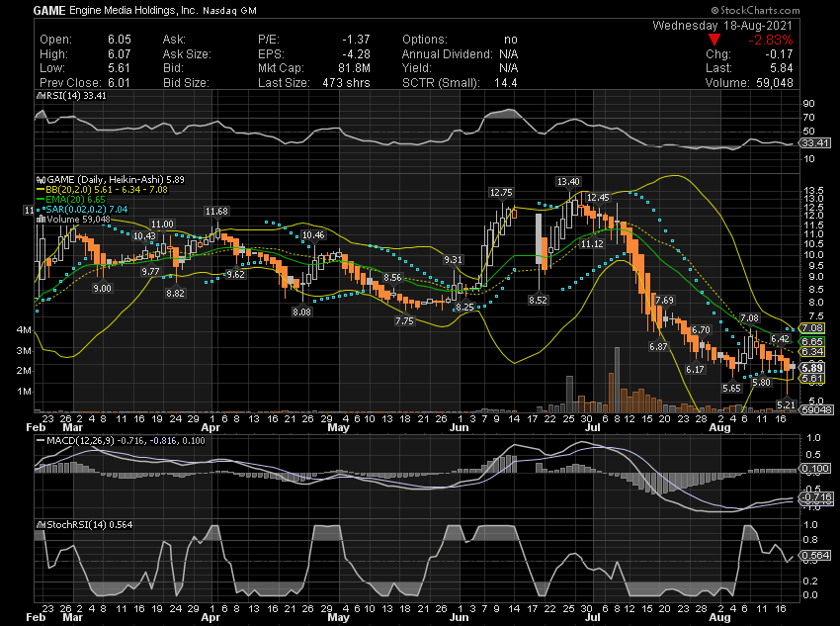
Task: Click the 6.34 Bollinger middle tag on right axis
Action: [x=812, y=352]
